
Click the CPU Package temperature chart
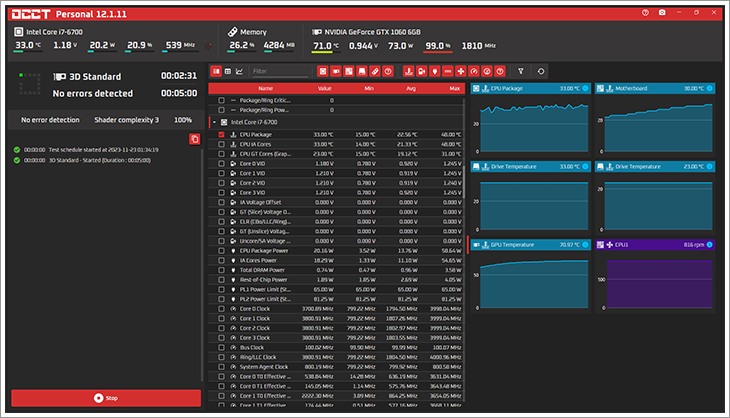click(534, 128)
